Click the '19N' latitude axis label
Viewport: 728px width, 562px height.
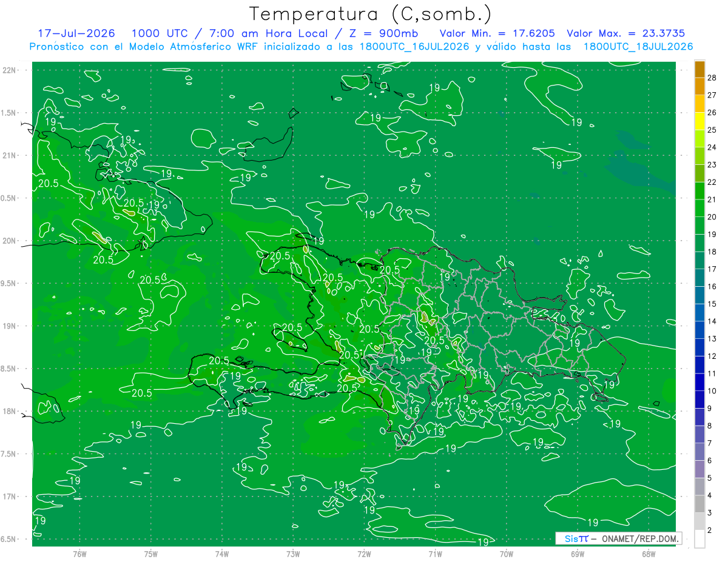pyautogui.click(x=10, y=326)
